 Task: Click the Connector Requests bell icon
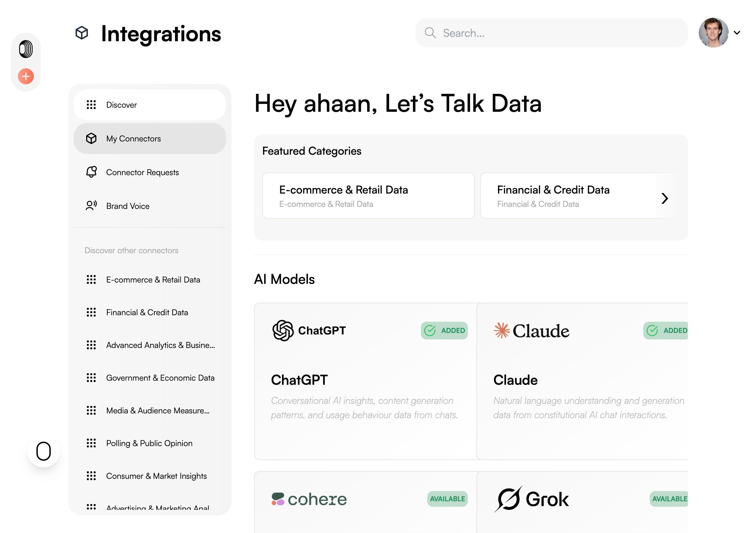[x=91, y=172]
